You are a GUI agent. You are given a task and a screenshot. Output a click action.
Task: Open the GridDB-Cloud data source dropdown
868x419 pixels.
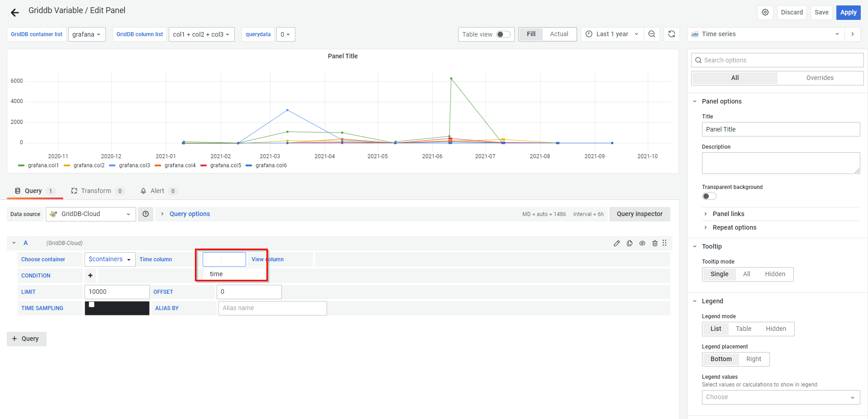pyautogui.click(x=91, y=214)
